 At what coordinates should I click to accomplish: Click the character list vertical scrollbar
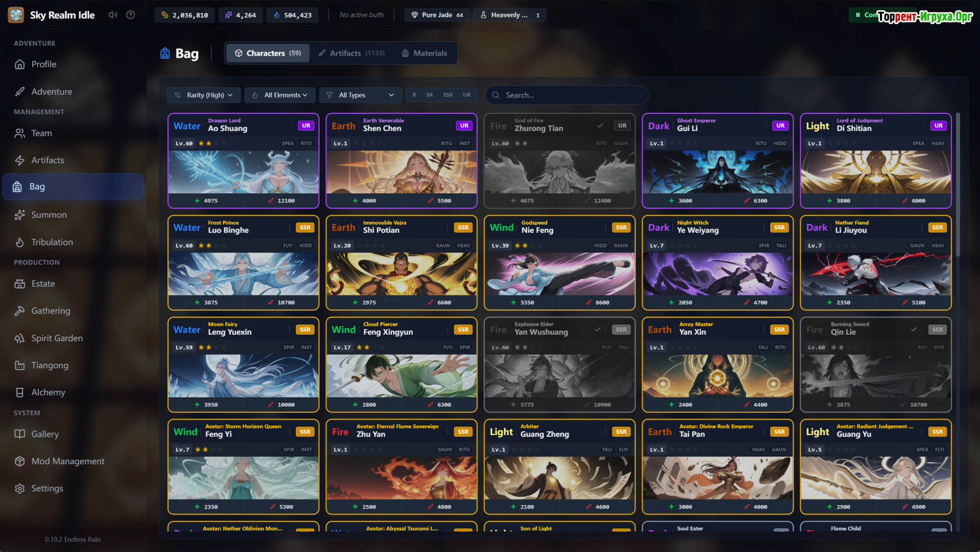[x=958, y=184]
